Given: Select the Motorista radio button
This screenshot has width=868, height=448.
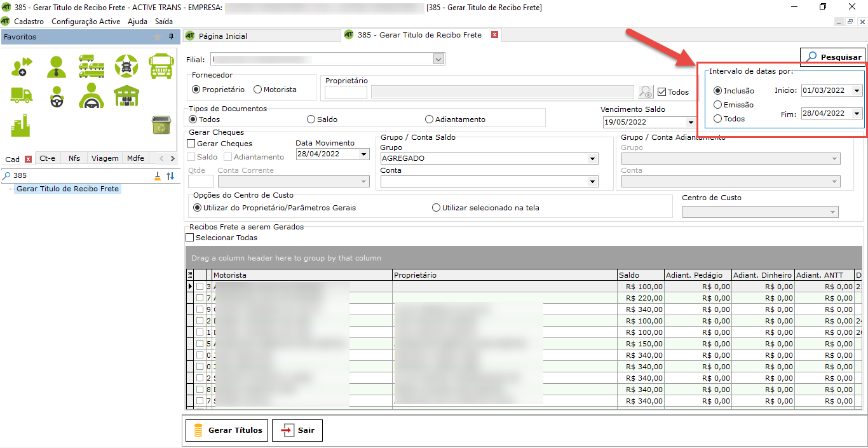Looking at the screenshot, I should tap(258, 90).
